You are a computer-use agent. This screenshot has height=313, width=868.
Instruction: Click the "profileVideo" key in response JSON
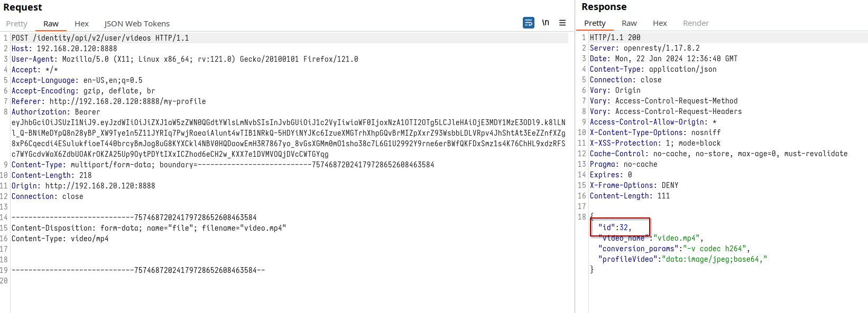pyautogui.click(x=628, y=259)
